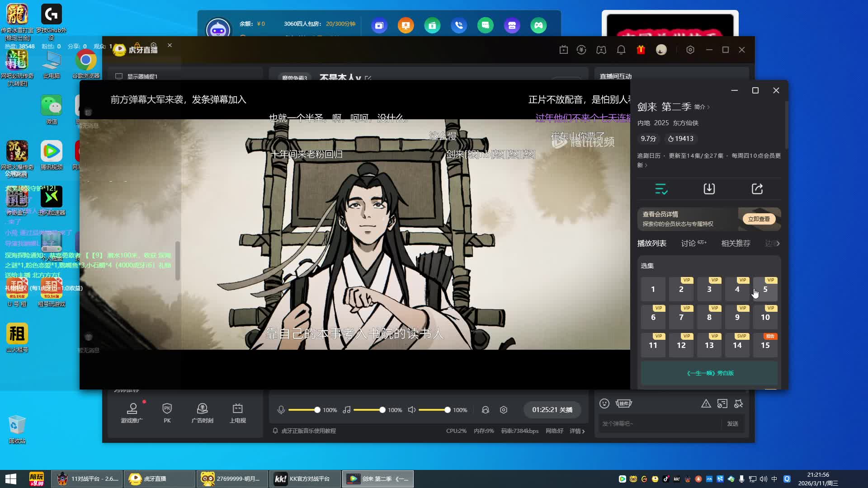Open the emoji picker in the chat box
868x488 pixels.
coord(604,404)
